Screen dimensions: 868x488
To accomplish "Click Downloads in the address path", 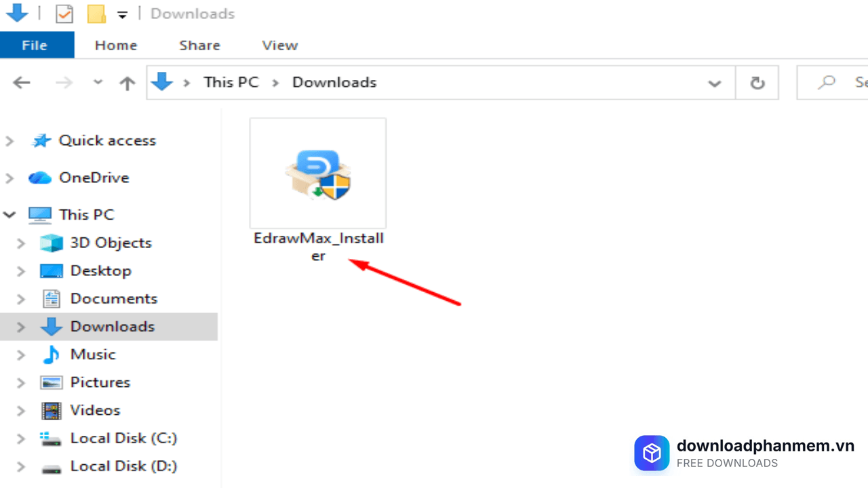I will [334, 82].
